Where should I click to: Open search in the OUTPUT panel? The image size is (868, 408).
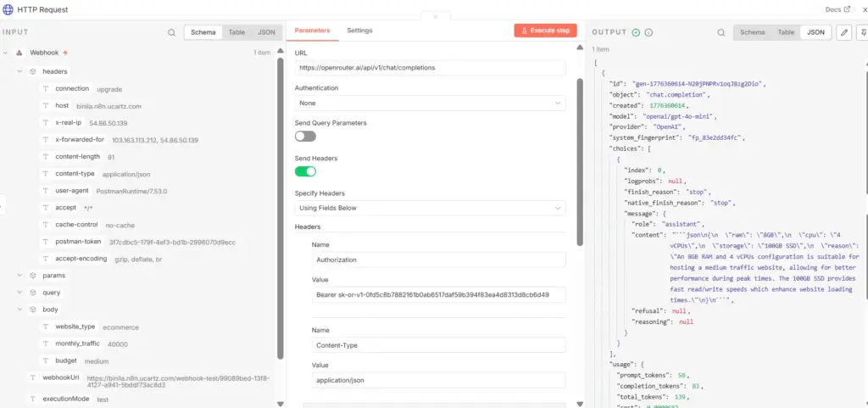coord(721,33)
